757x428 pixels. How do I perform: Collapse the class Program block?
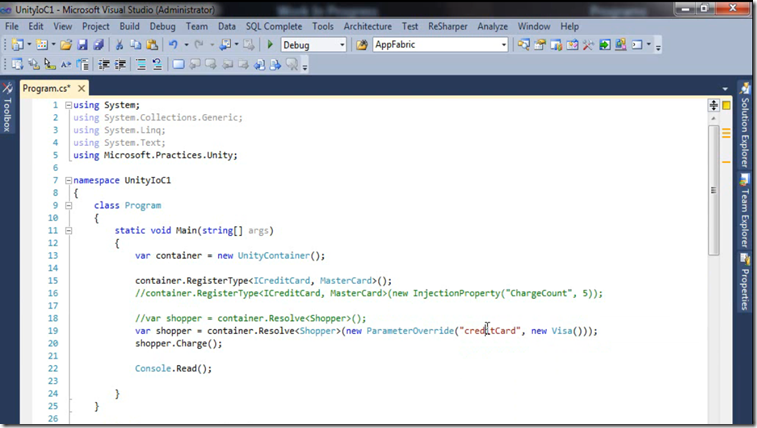(x=69, y=206)
